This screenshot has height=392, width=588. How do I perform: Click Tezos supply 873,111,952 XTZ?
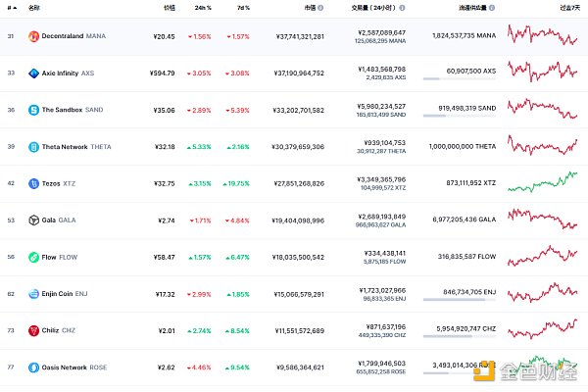click(471, 183)
